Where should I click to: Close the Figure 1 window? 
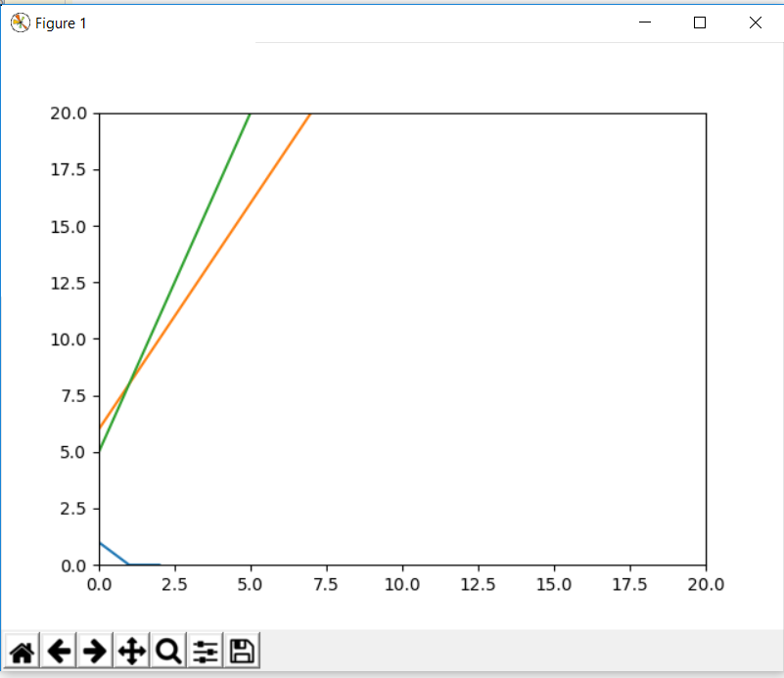(x=755, y=23)
